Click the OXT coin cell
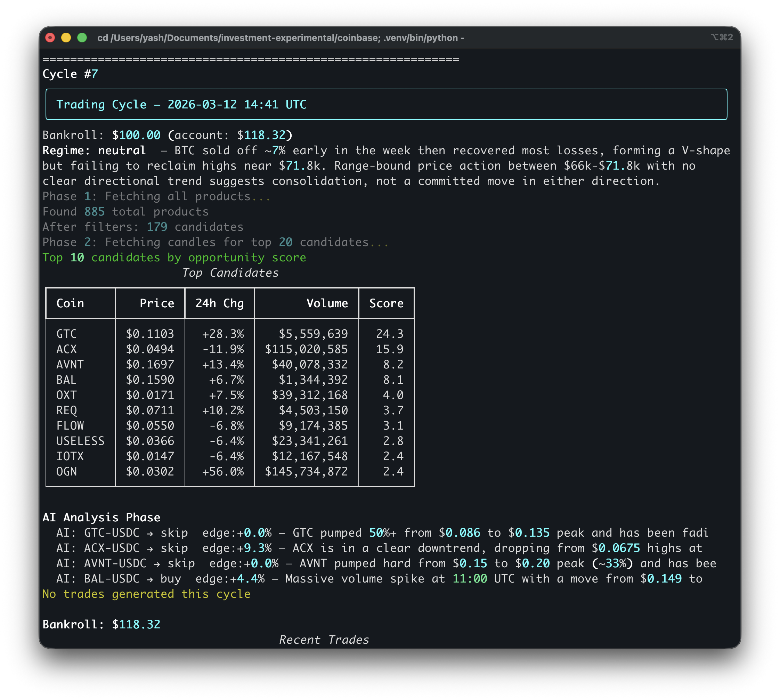The image size is (780, 700). 66,395
